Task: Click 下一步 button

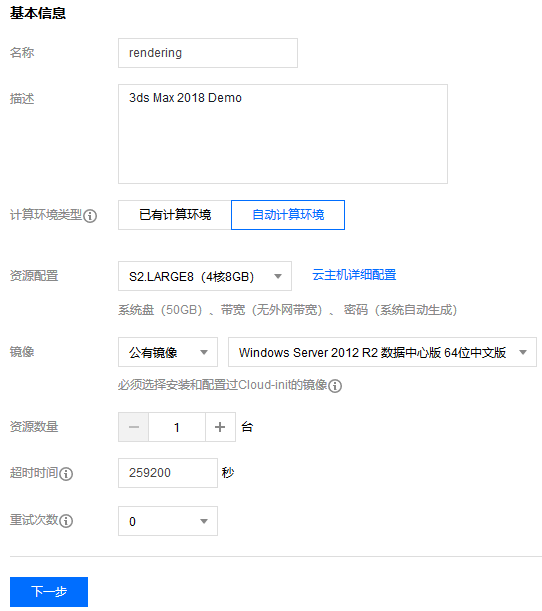Action: coord(49,592)
